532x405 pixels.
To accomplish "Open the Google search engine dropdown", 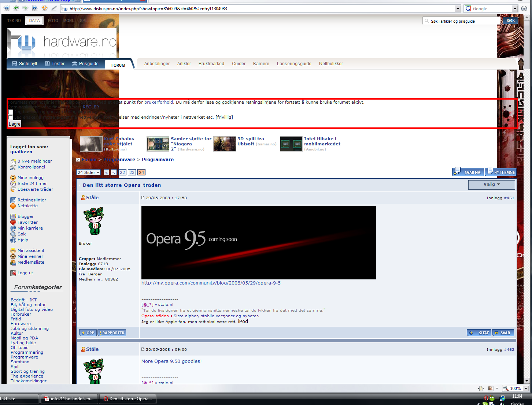I will (x=514, y=8).
